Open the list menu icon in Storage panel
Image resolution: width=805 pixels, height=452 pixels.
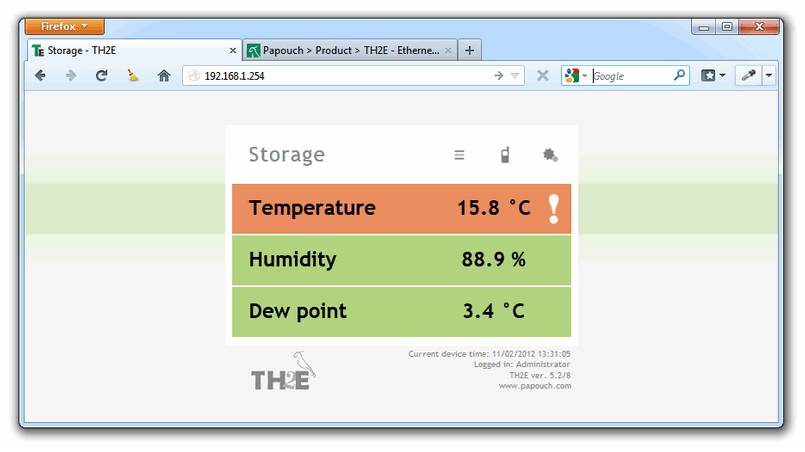(x=459, y=155)
